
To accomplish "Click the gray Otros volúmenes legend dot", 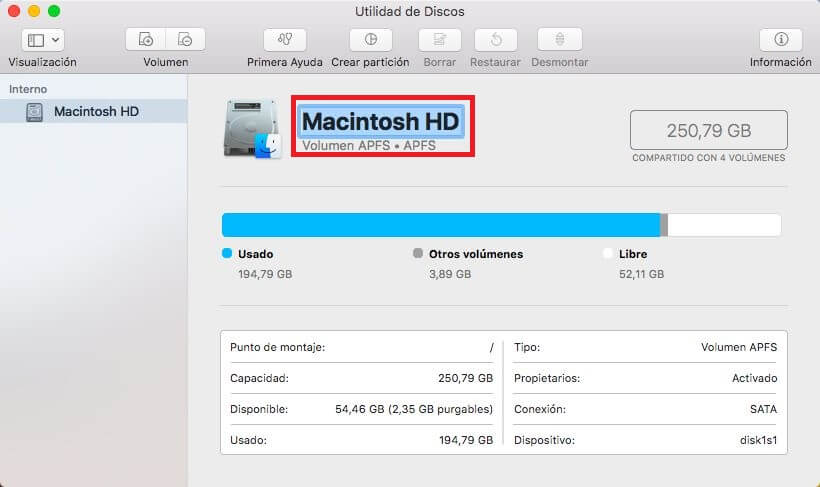I will click(x=418, y=253).
